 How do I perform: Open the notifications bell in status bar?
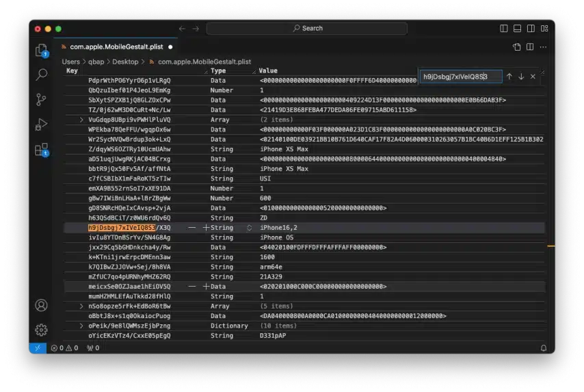tap(544, 348)
